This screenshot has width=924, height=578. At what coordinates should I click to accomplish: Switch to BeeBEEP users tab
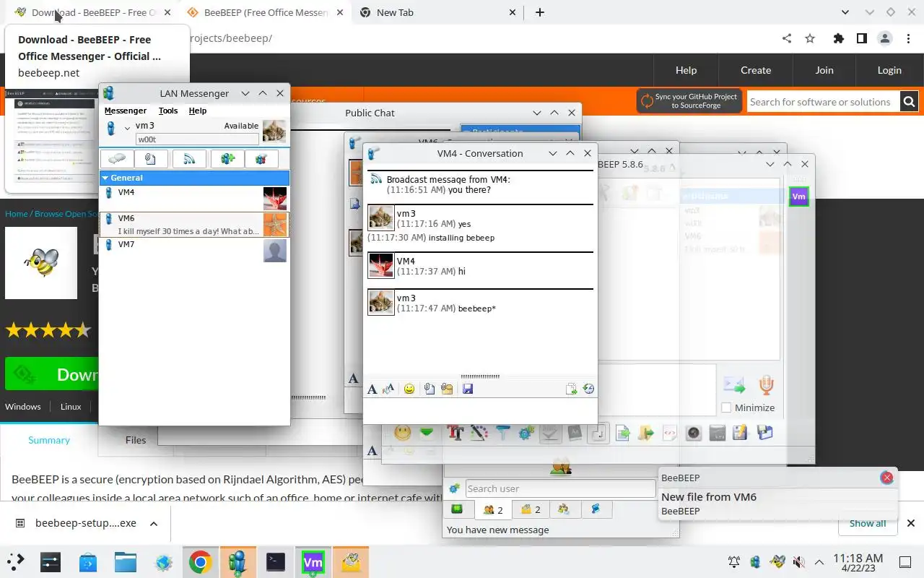pyautogui.click(x=493, y=510)
